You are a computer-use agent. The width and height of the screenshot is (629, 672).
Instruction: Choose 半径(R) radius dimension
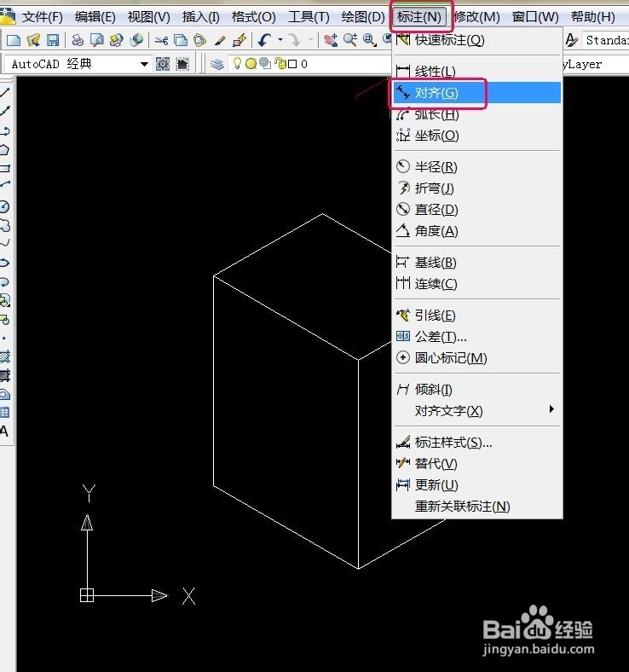pos(477,166)
